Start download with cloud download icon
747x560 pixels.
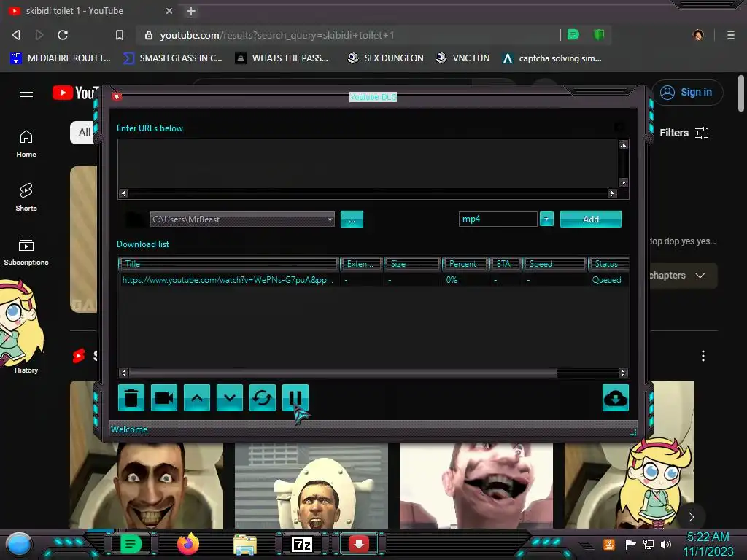[616, 397]
